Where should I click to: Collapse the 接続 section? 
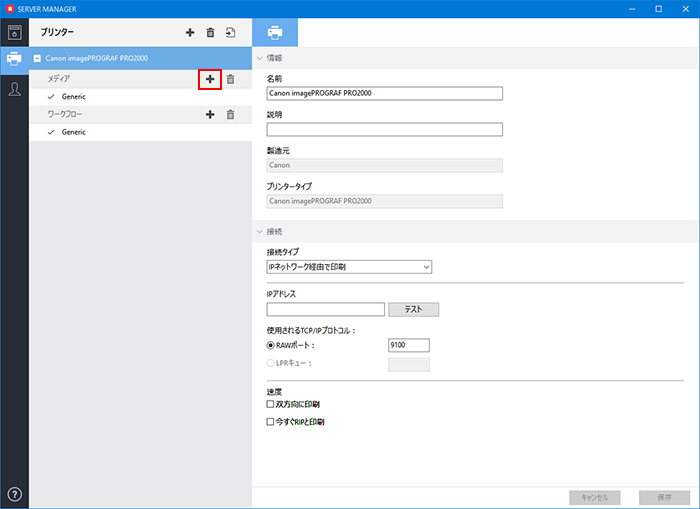(260, 232)
